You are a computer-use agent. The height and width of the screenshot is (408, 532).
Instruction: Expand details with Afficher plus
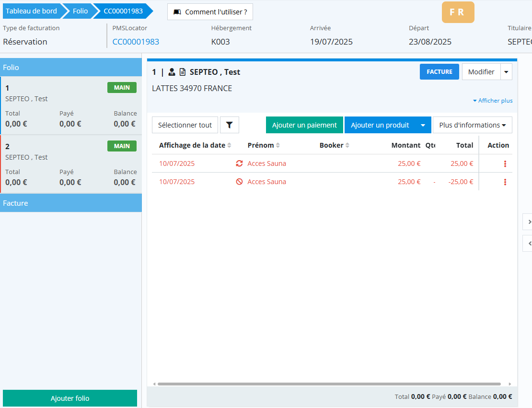(x=493, y=101)
